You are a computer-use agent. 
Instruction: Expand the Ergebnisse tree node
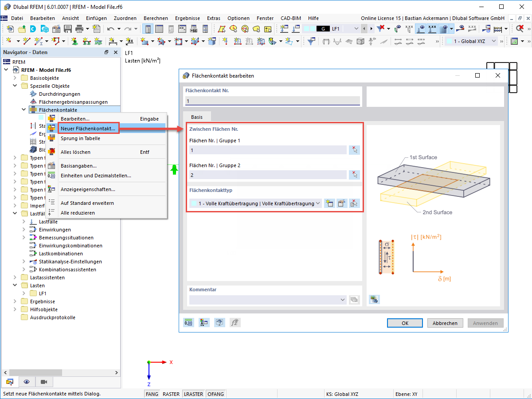tap(15, 301)
